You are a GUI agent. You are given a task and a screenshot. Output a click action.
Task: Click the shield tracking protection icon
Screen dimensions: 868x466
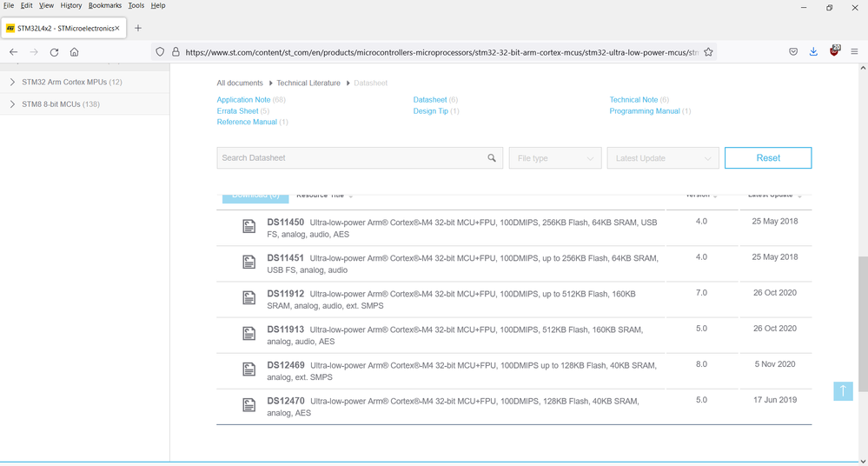160,52
